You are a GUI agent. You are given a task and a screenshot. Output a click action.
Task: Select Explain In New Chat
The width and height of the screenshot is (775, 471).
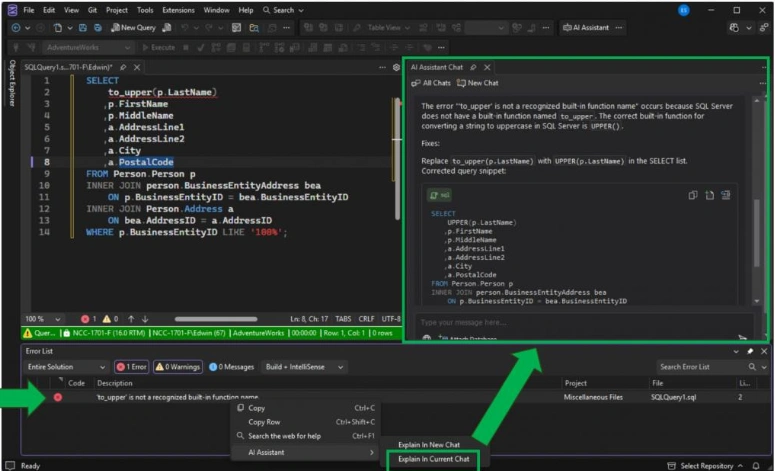[x=429, y=445]
